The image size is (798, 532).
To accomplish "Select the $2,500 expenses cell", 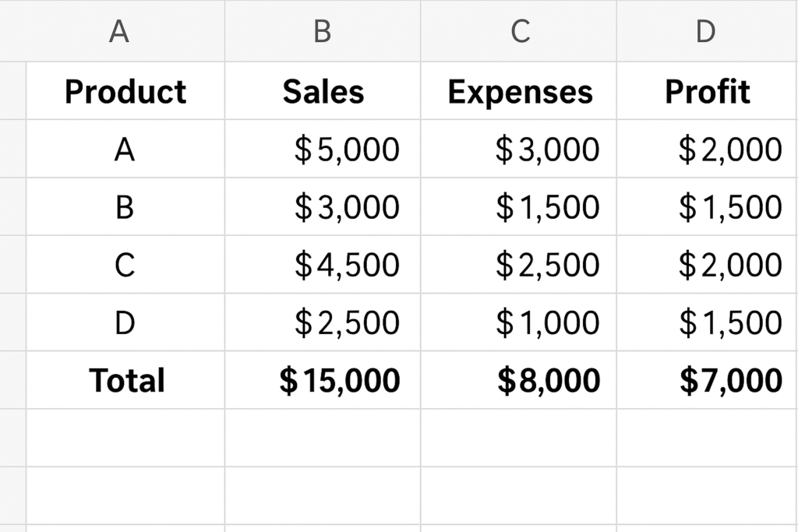I will coord(518,265).
